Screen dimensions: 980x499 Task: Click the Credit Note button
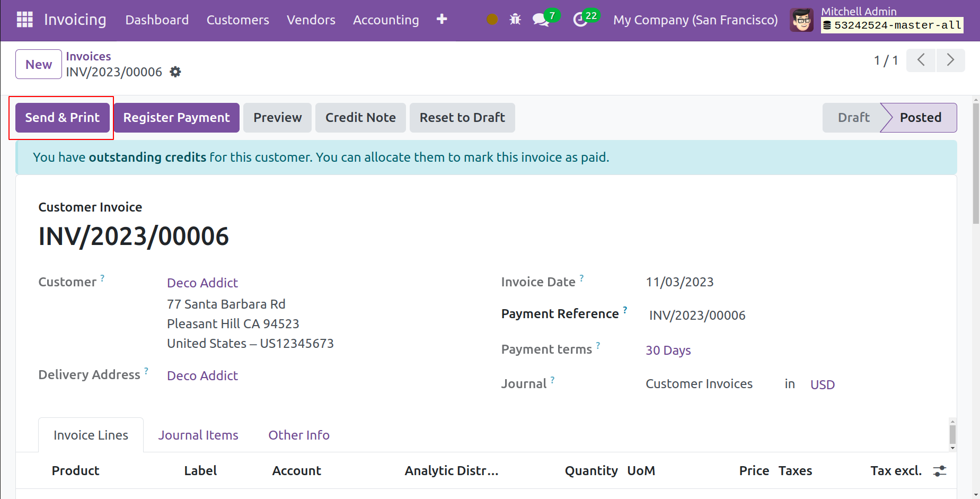click(360, 118)
